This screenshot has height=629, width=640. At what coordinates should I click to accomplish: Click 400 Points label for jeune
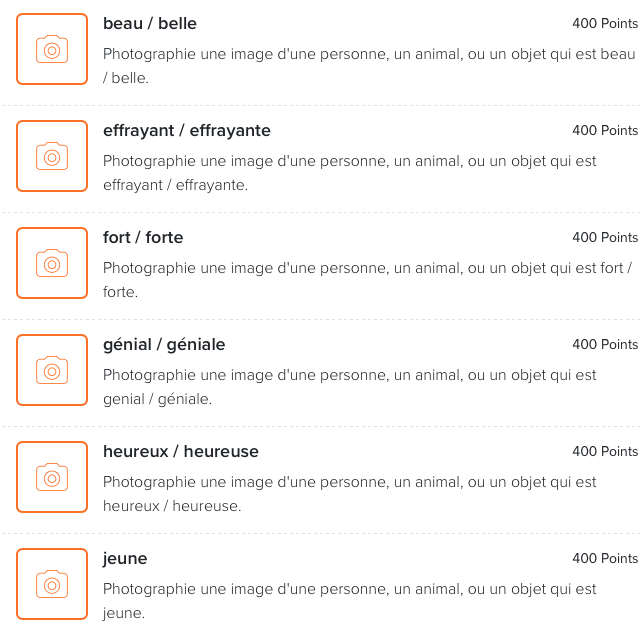[x=605, y=558]
